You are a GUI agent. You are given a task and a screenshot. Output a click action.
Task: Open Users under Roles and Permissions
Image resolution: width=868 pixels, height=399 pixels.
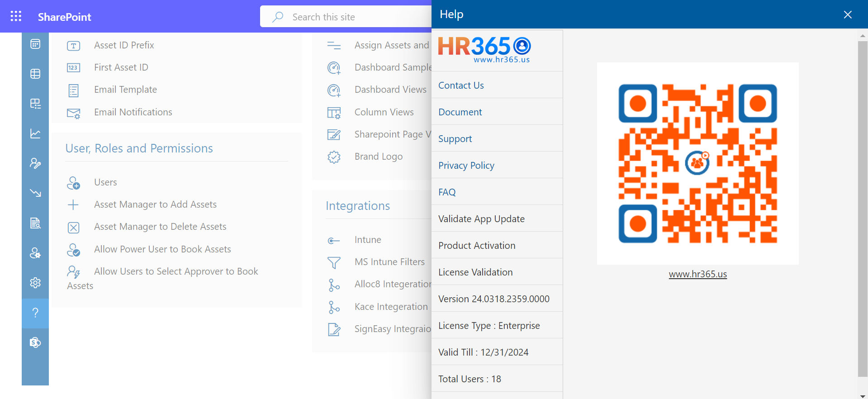click(105, 182)
